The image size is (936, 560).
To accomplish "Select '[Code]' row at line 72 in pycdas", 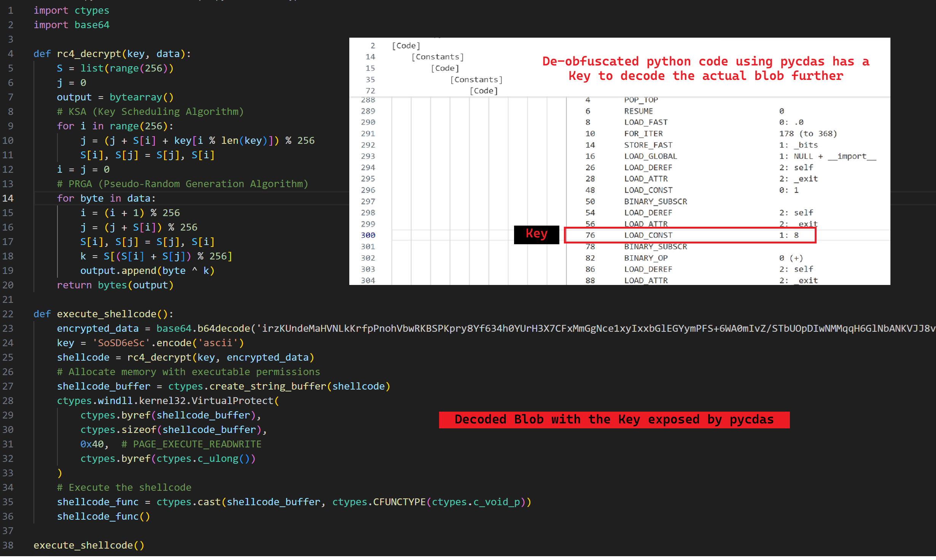I will tap(484, 91).
